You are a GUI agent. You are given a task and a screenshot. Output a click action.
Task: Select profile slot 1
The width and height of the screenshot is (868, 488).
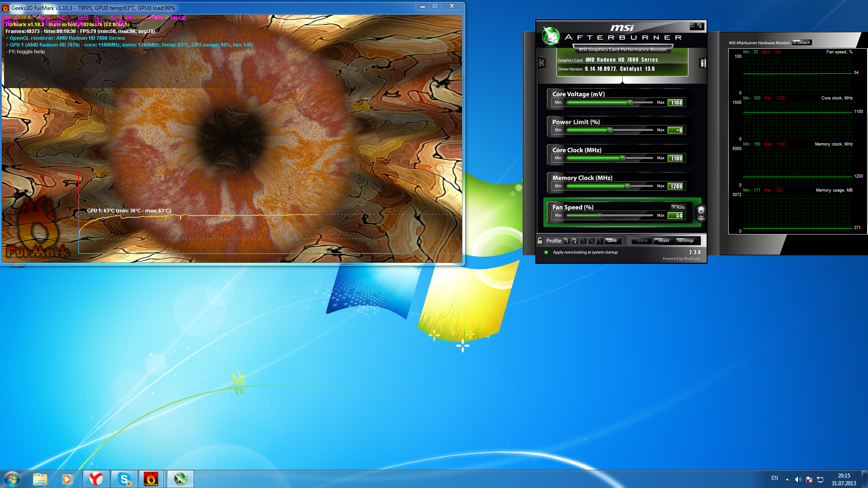pyautogui.click(x=566, y=241)
